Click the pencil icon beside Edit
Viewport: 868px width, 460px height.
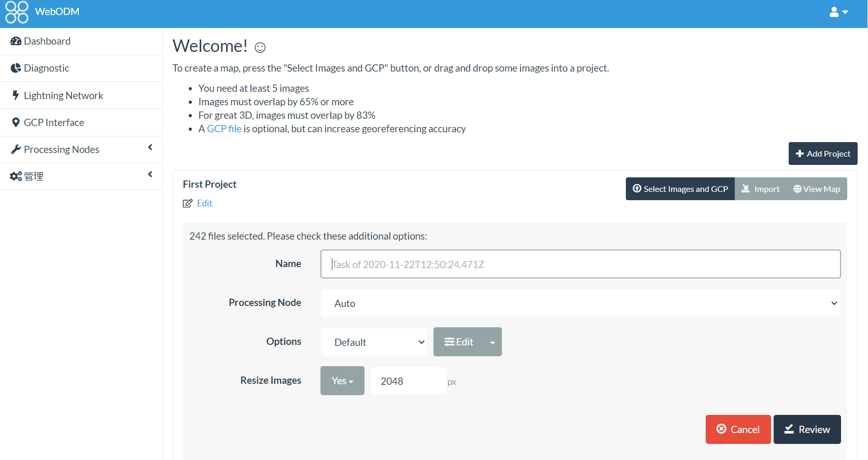pos(187,203)
